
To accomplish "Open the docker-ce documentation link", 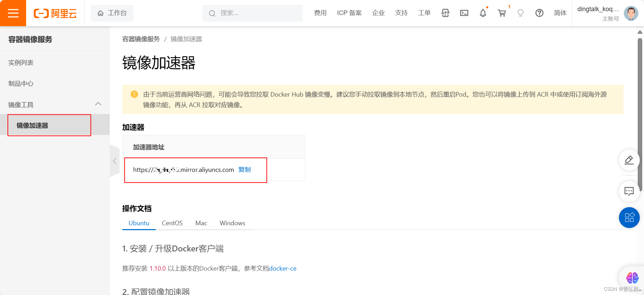I will [283, 268].
